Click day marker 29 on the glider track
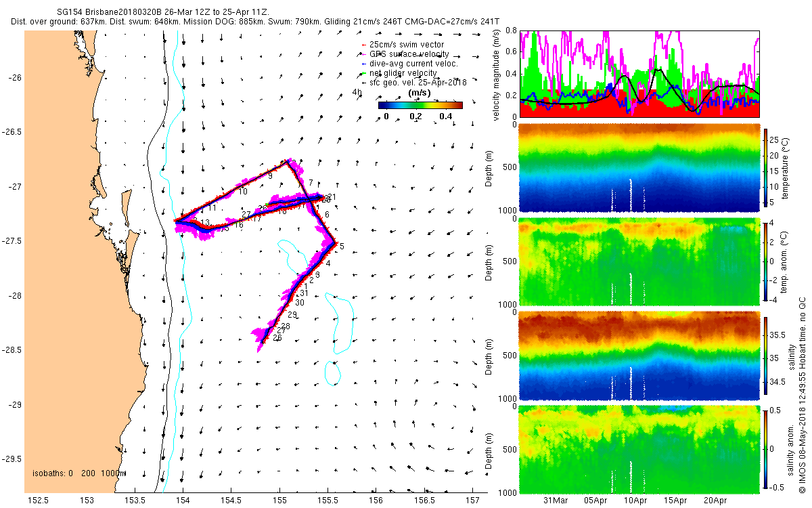This screenshot has width=812, height=508. click(x=292, y=315)
